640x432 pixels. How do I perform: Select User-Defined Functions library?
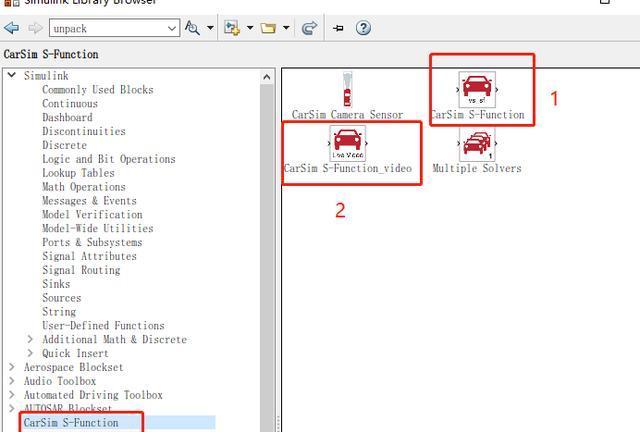(103, 326)
